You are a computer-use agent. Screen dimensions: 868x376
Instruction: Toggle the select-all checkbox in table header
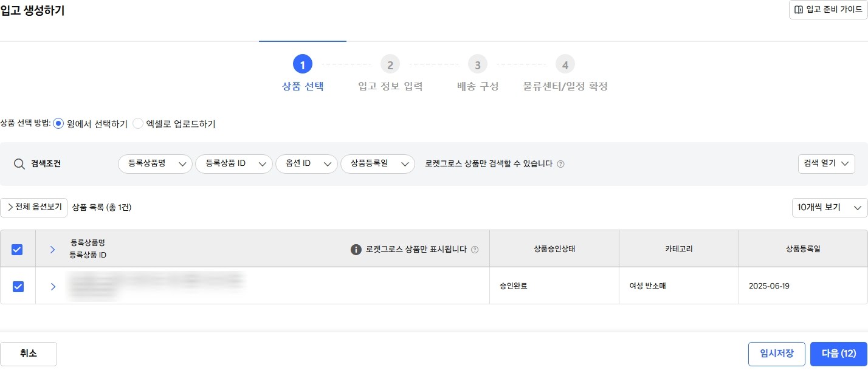tap(18, 250)
